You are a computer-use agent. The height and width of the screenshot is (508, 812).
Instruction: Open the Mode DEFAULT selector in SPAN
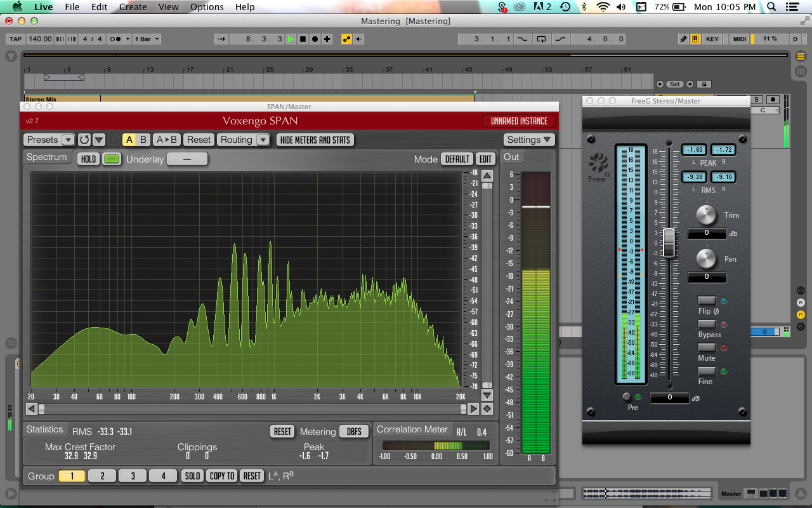tap(457, 159)
